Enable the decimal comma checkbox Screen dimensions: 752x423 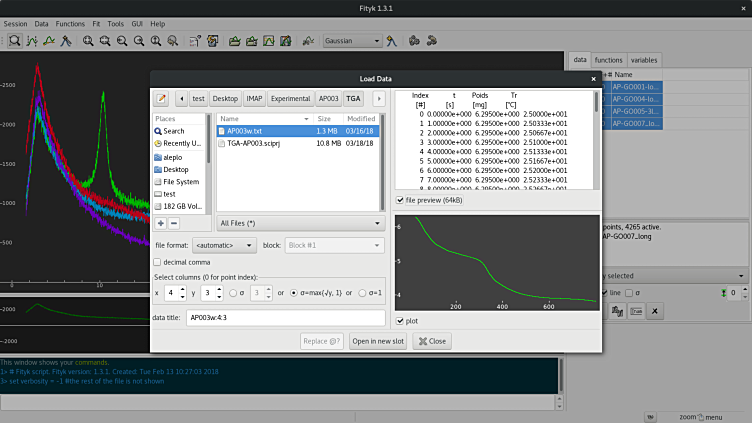(158, 262)
